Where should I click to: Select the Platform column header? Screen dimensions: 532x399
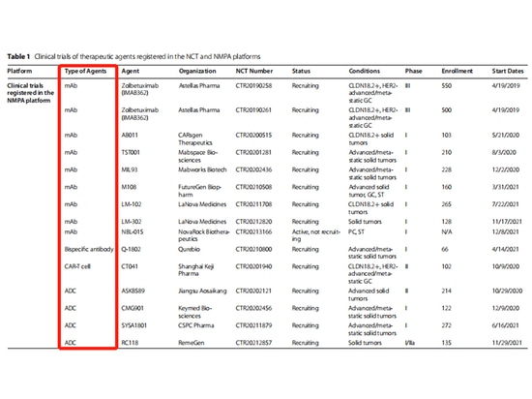coord(19,71)
